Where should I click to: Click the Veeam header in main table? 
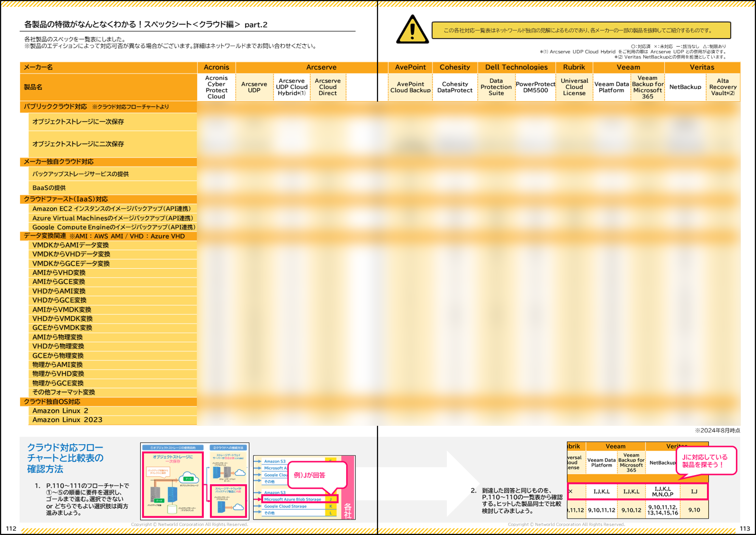(628, 67)
